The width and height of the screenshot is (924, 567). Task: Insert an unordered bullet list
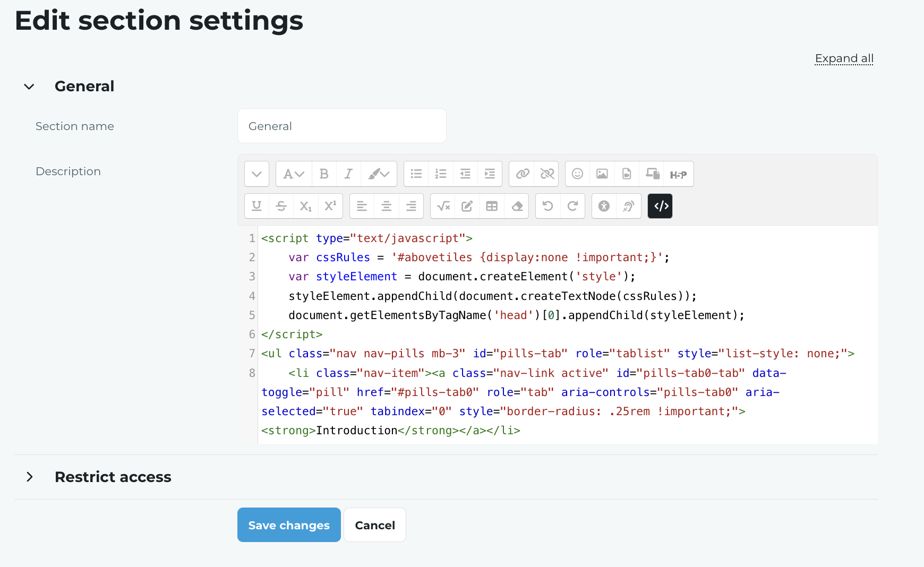(x=416, y=174)
